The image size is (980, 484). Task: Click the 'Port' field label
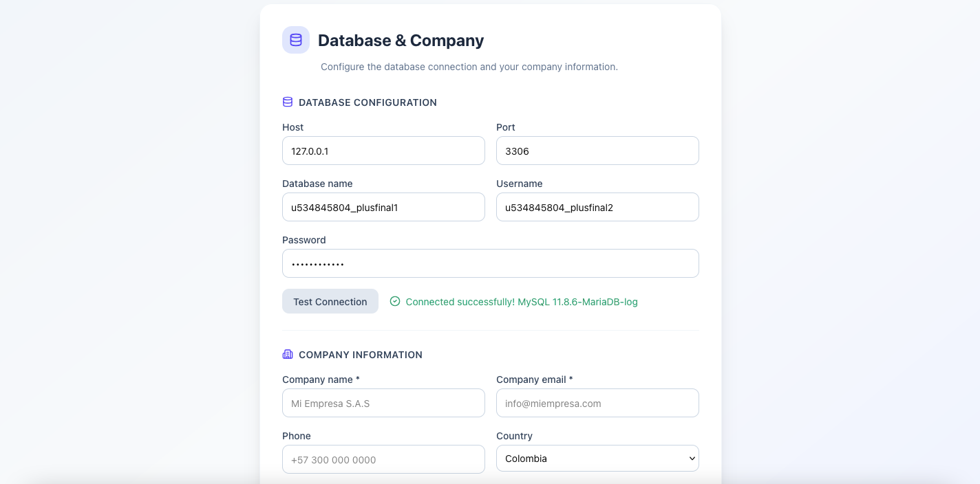(506, 127)
